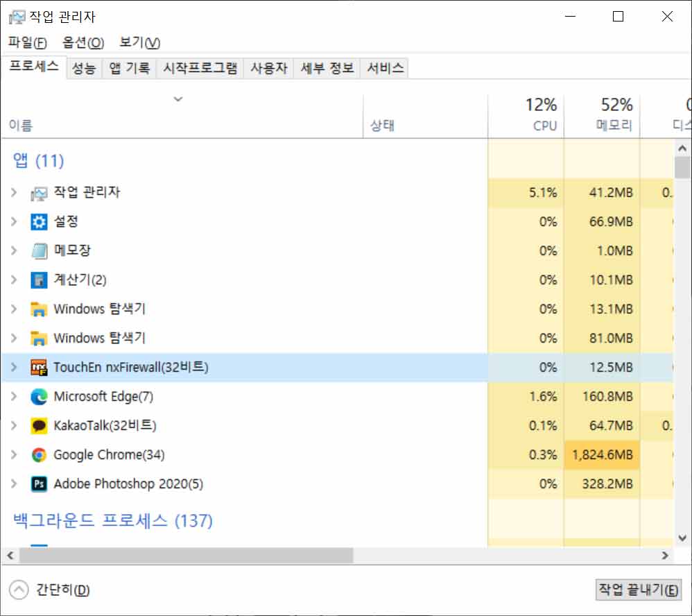This screenshot has height=616, width=692.
Task: Expand Windows 탐색기 row with 13.1MB
Action: tap(14, 309)
